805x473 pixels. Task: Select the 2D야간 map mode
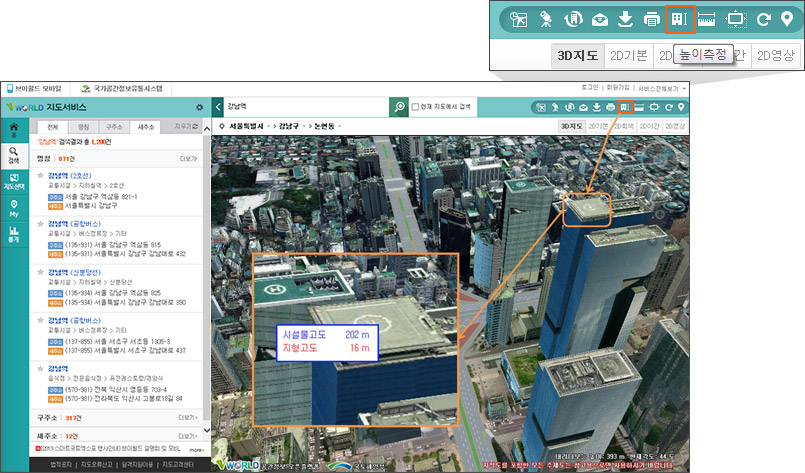point(649,126)
